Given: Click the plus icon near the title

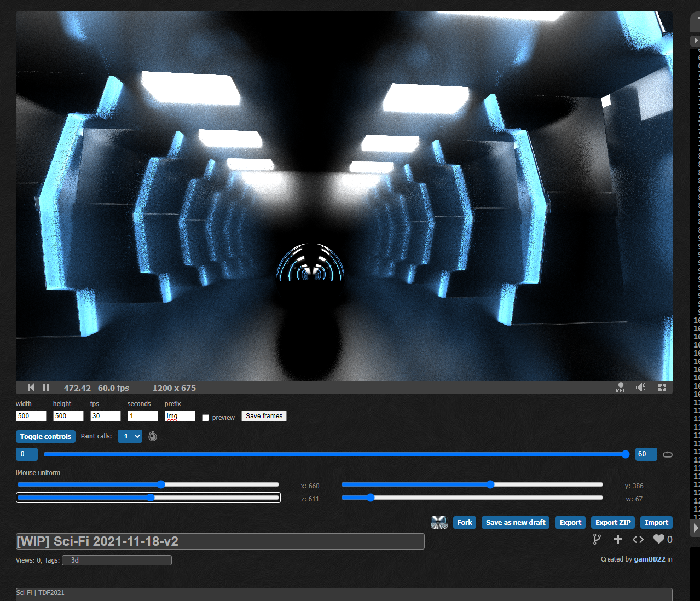Looking at the screenshot, I should click(x=618, y=539).
